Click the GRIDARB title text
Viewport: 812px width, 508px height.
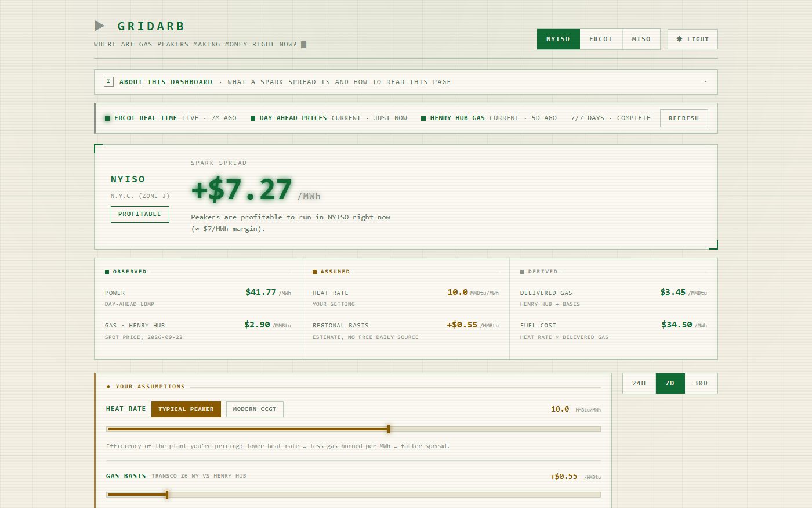click(151, 26)
